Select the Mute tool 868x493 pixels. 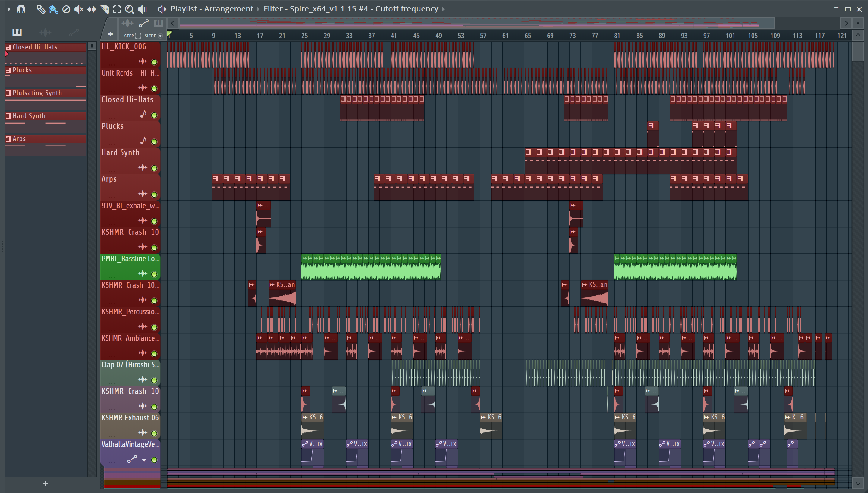79,9
